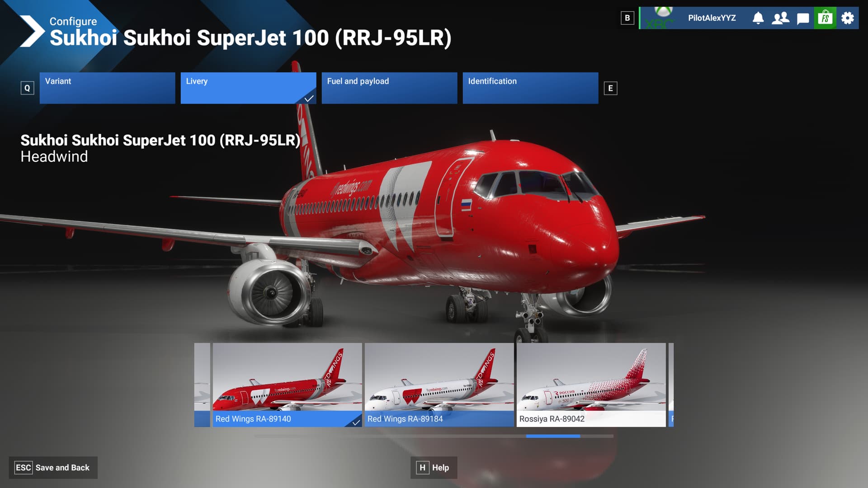Open the Help button

pyautogui.click(x=434, y=468)
